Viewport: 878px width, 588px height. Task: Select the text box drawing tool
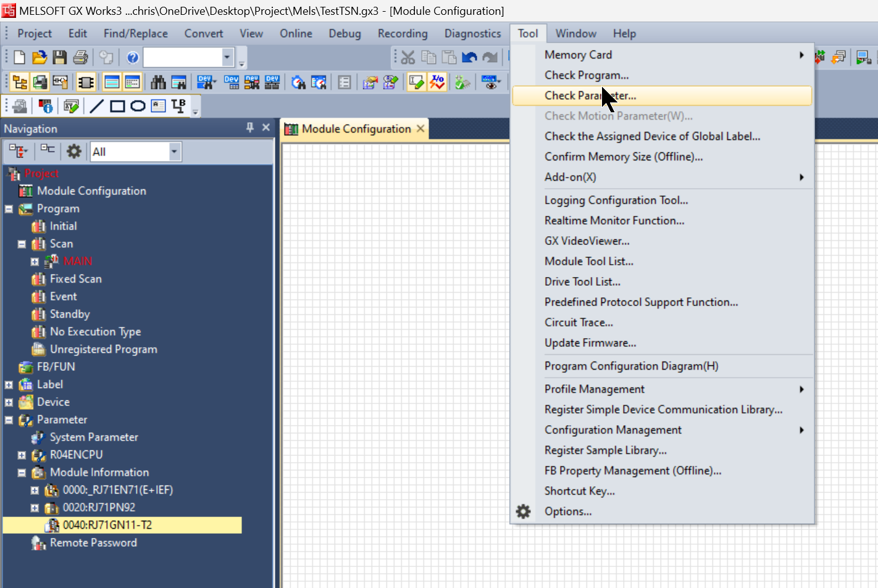(x=159, y=106)
